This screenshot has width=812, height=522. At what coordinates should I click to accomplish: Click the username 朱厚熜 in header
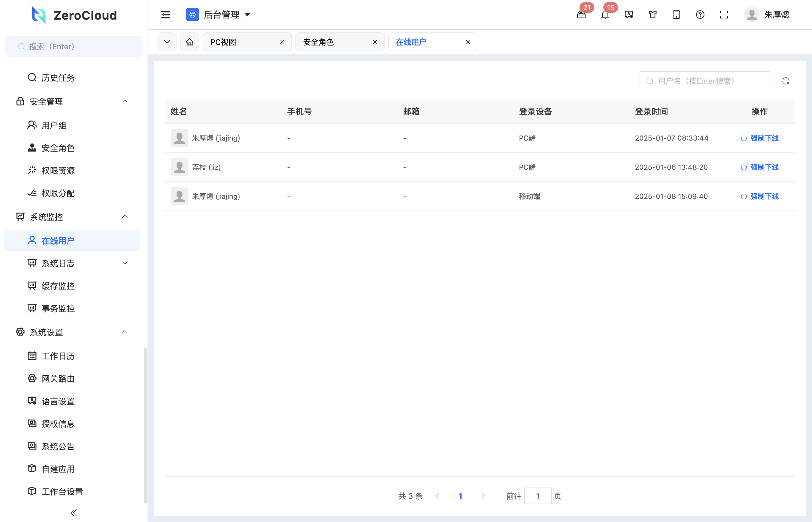776,15
